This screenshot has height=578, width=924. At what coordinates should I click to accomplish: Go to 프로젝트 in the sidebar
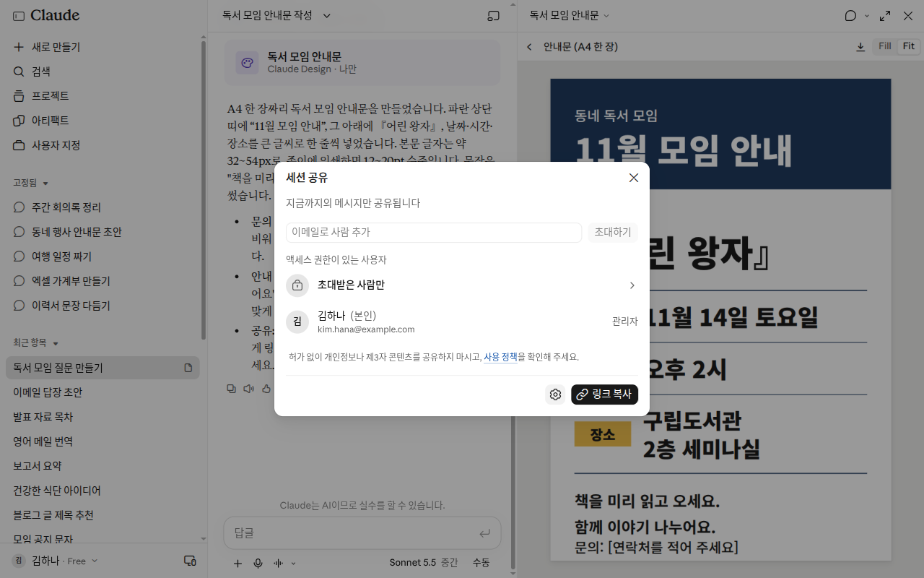103,96
